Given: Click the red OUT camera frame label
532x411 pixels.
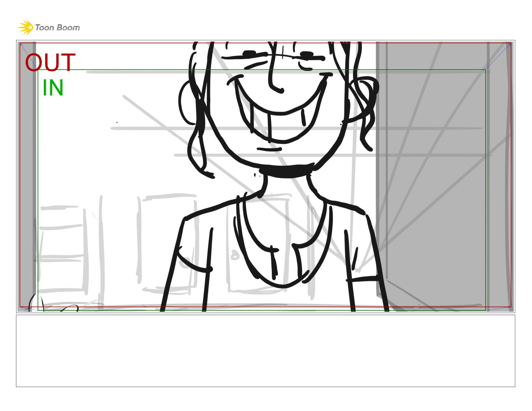Looking at the screenshot, I should [50, 63].
